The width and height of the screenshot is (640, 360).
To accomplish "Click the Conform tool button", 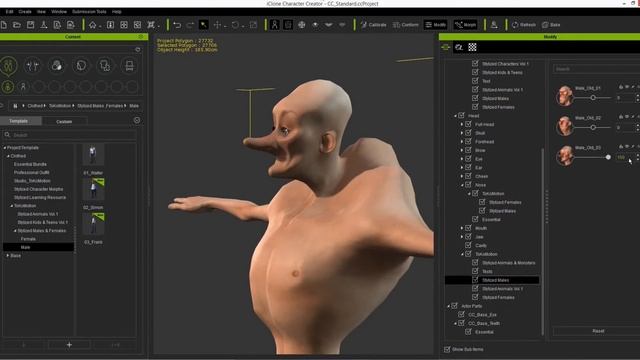I will tap(406, 25).
